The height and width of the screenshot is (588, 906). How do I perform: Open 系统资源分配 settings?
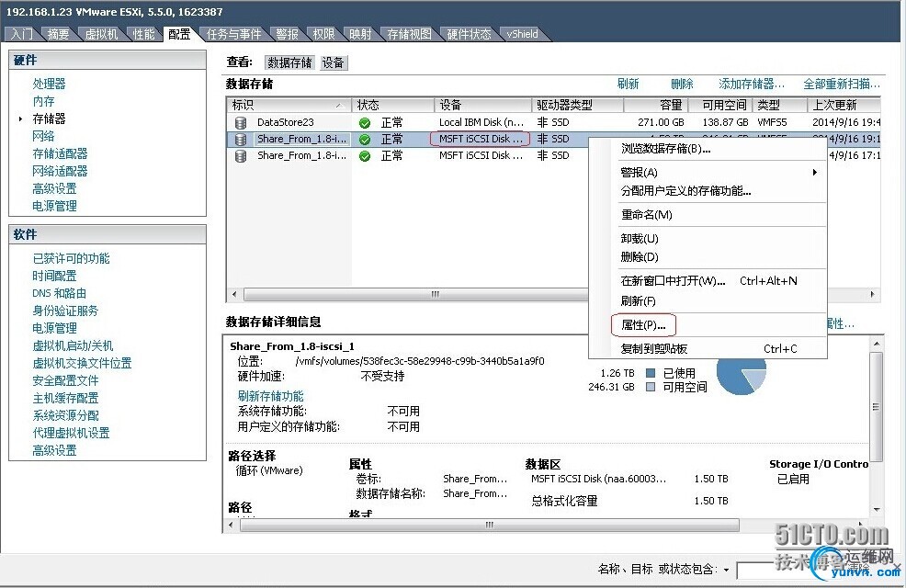tap(65, 415)
